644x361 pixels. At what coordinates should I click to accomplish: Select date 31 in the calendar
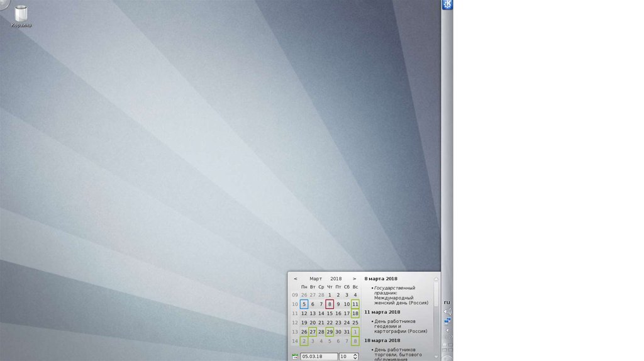[x=347, y=332]
